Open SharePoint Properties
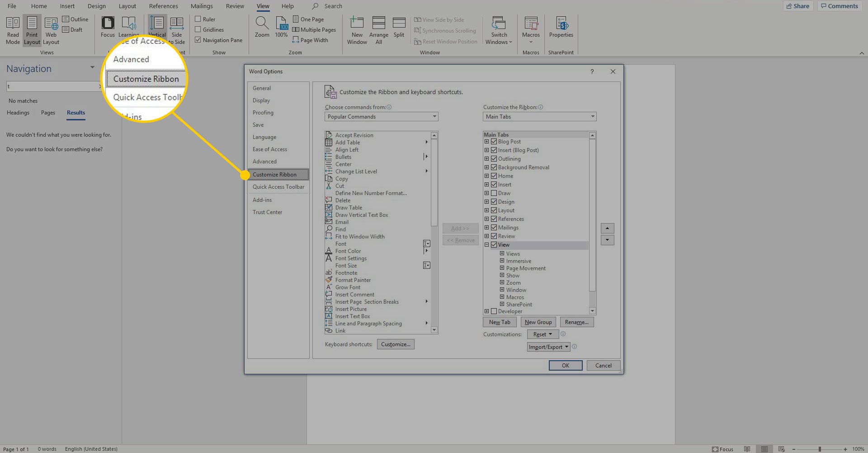Screen dimensions: 868x453 (x=561, y=27)
